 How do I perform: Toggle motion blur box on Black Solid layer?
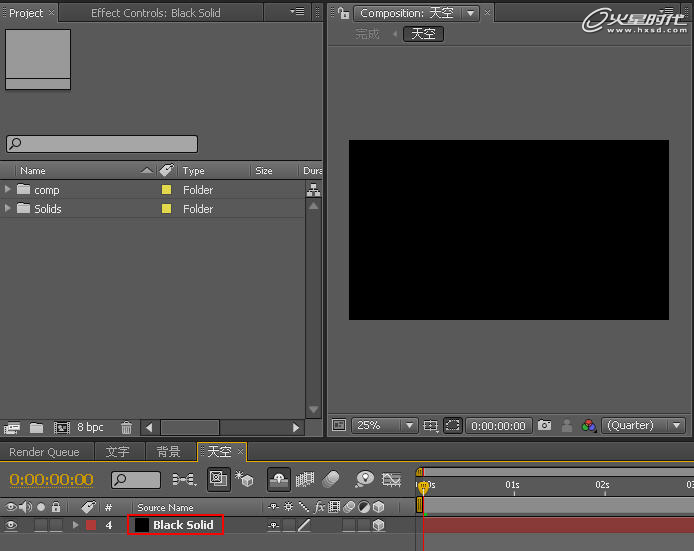pyautogui.click(x=349, y=525)
